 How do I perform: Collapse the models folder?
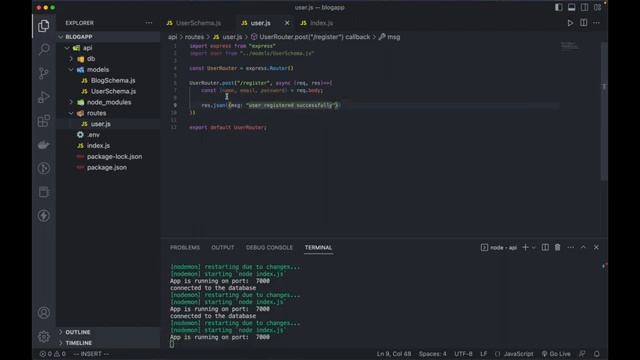pos(108,70)
